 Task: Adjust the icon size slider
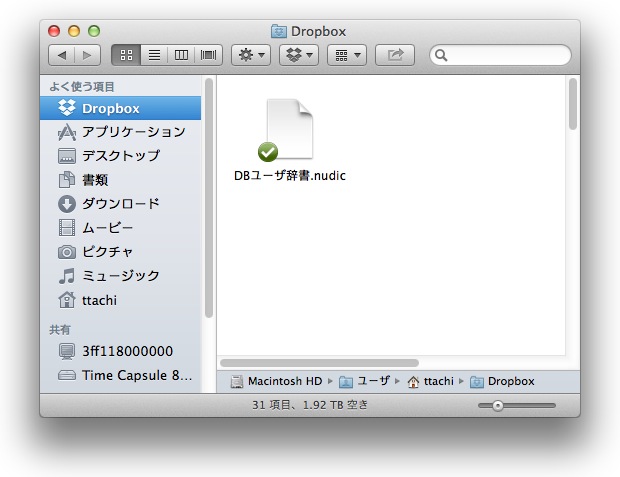click(498, 405)
